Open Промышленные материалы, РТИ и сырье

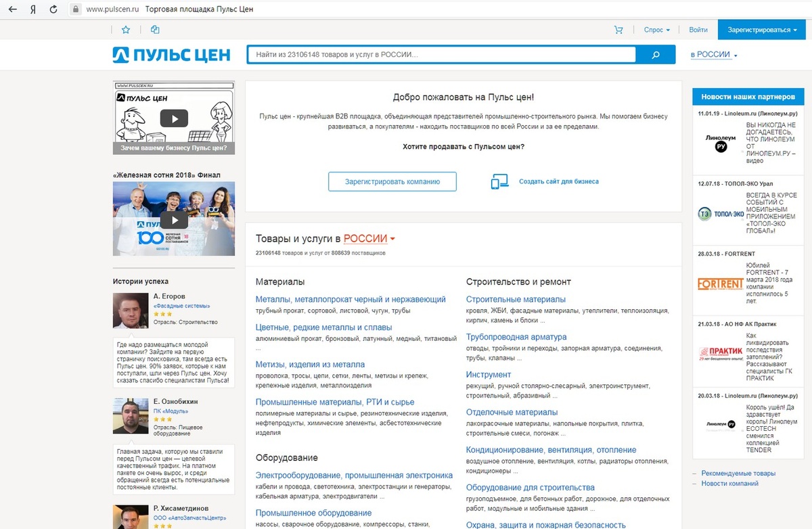pos(335,402)
